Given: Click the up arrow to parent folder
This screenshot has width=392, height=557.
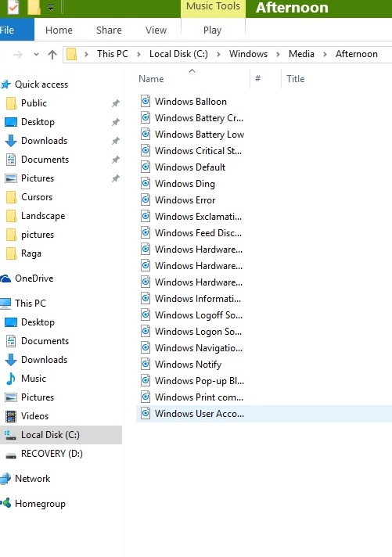Looking at the screenshot, I should [x=52, y=54].
